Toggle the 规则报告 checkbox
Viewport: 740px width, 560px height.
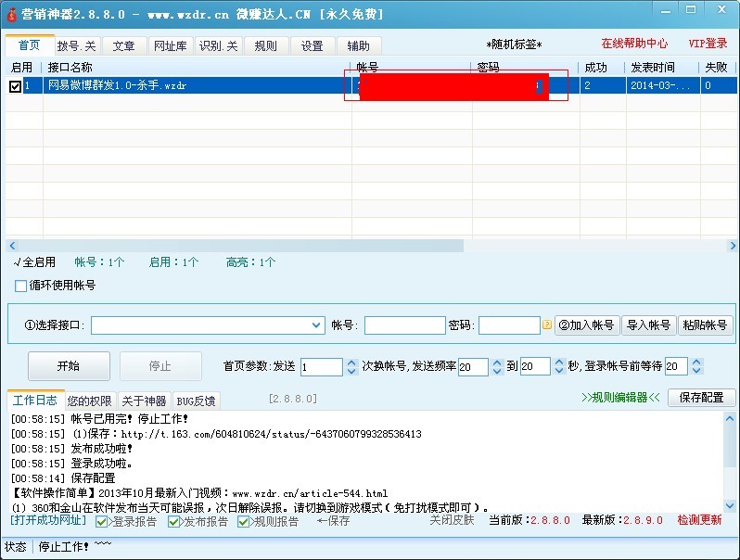click(244, 521)
